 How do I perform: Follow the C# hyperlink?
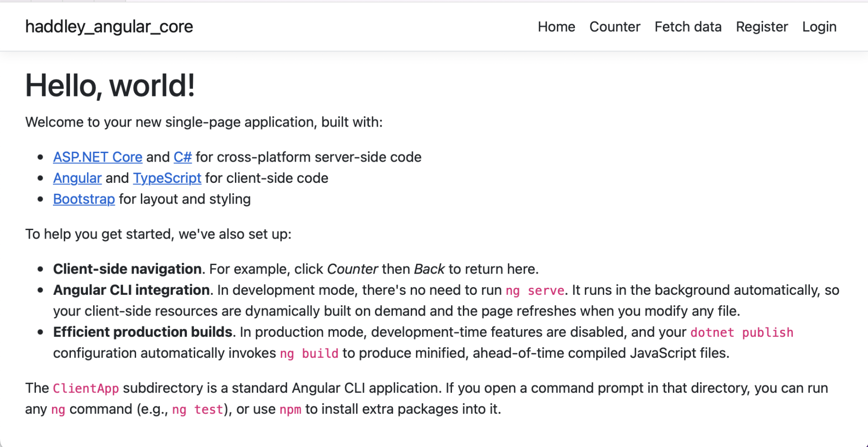point(182,157)
